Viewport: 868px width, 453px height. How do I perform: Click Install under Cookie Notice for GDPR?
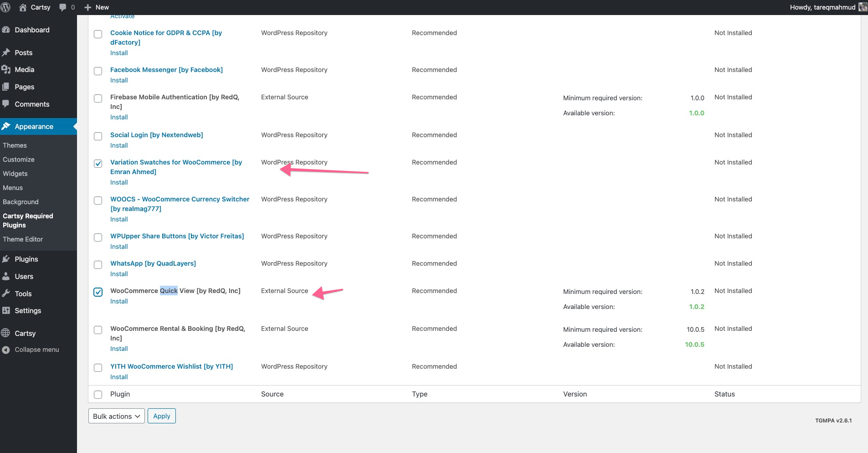tap(119, 53)
